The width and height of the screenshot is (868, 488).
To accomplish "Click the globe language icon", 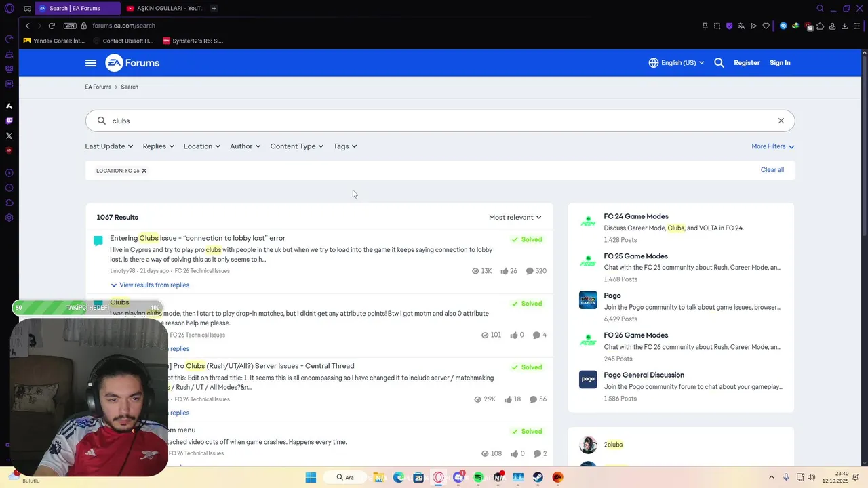I will 653,63.
